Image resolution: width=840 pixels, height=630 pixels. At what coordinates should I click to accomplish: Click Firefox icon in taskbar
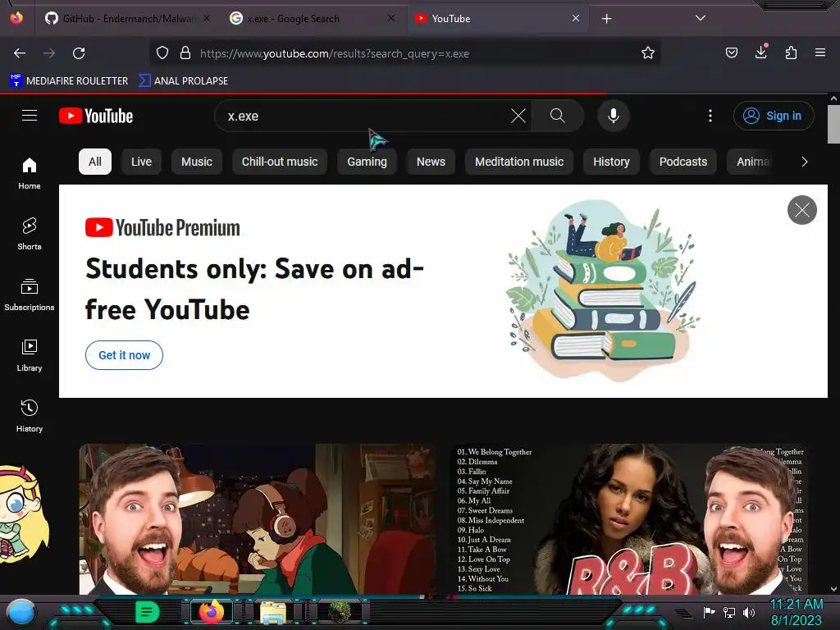coord(212,612)
